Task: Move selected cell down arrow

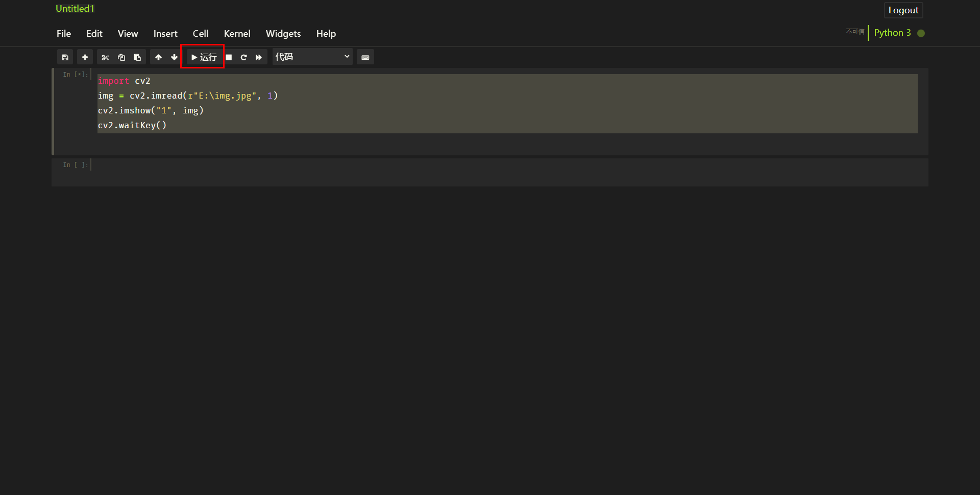Action: [x=174, y=57]
